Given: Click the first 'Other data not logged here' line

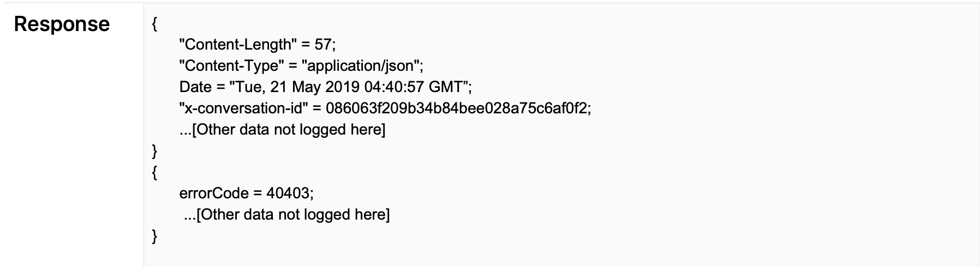Looking at the screenshot, I should pyautogui.click(x=282, y=130).
